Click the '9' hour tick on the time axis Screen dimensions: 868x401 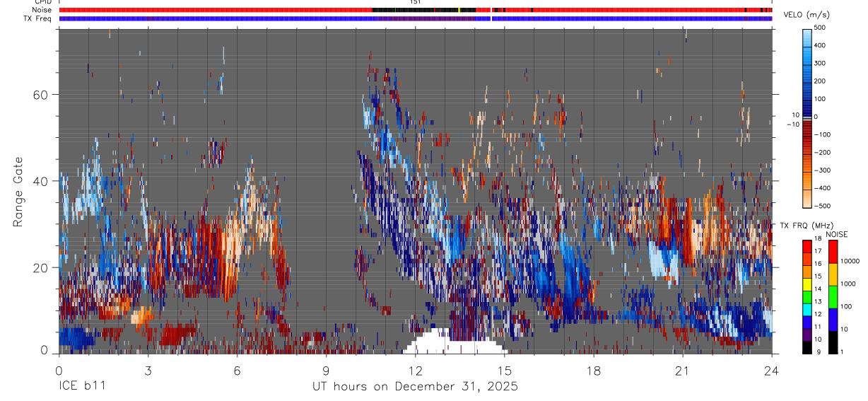[x=326, y=371]
